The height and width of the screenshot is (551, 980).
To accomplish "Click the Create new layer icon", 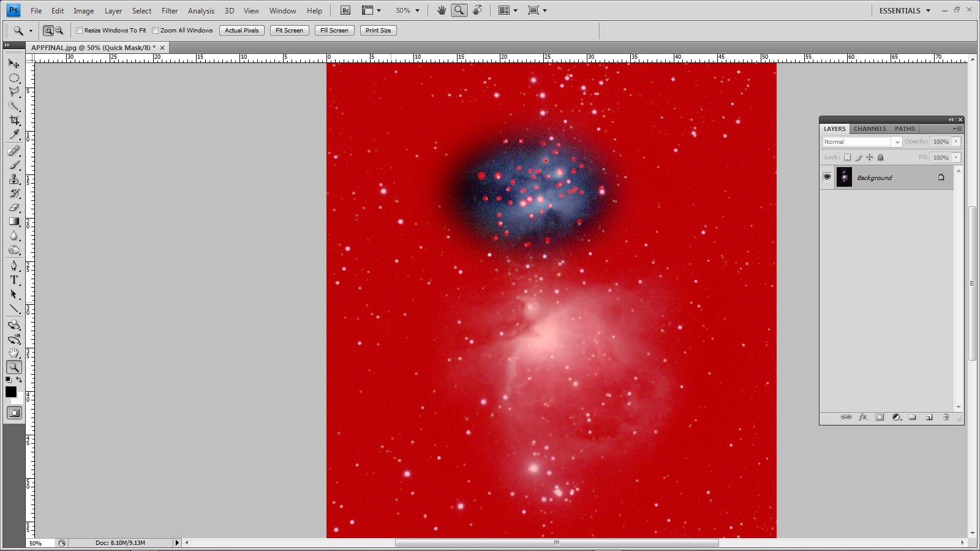I will [x=929, y=417].
